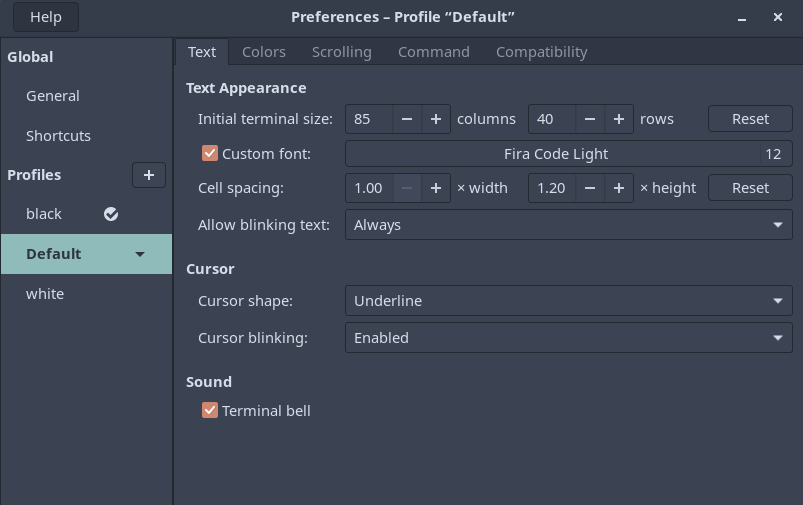Open General global settings

click(x=86, y=96)
